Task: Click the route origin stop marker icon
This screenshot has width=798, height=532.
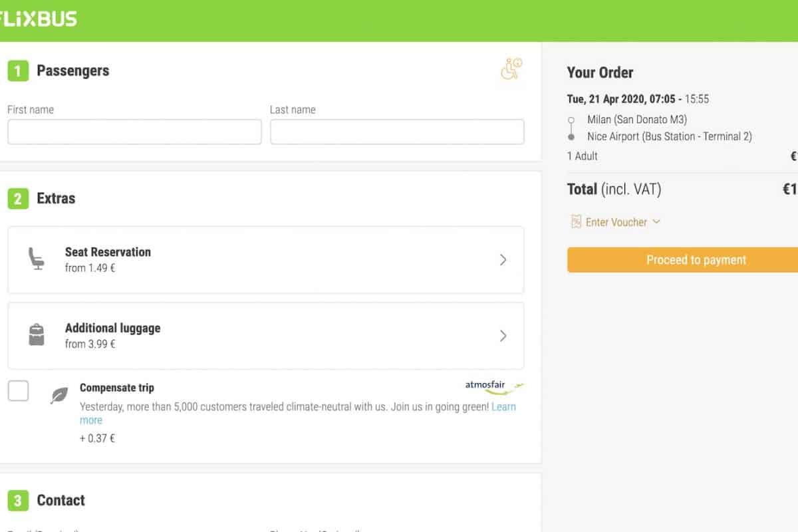Action: pos(571,121)
